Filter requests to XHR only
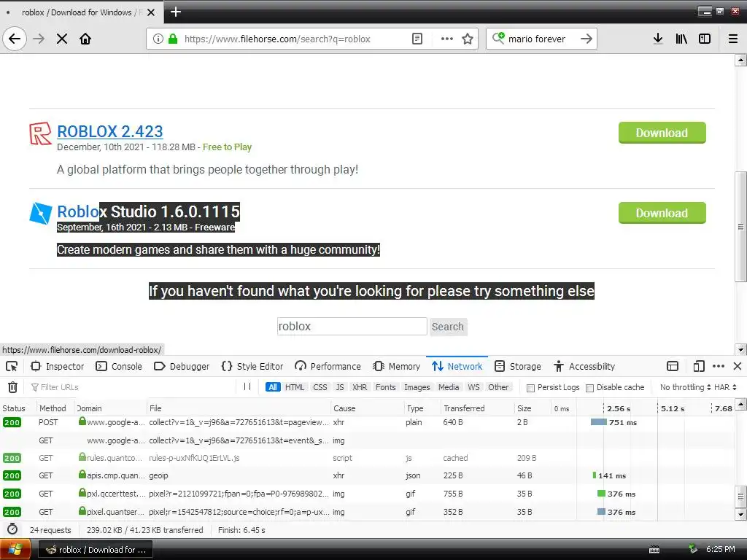 360,387
